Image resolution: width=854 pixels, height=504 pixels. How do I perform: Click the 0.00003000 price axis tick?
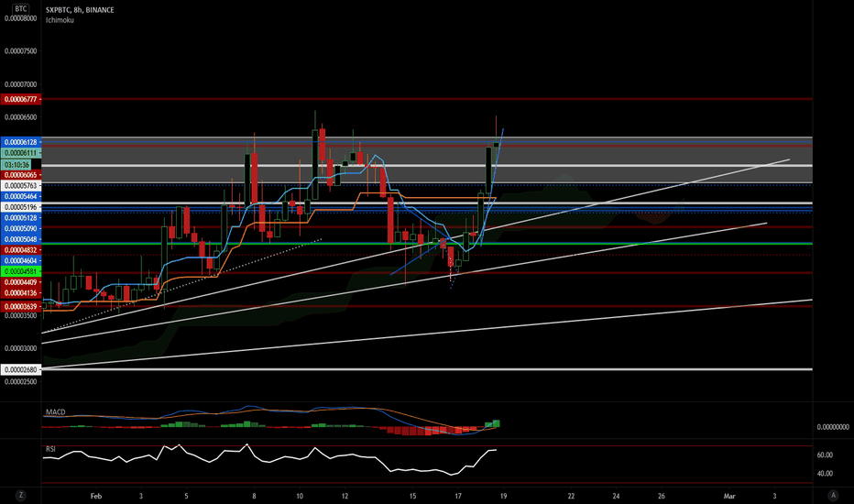(x=21, y=349)
